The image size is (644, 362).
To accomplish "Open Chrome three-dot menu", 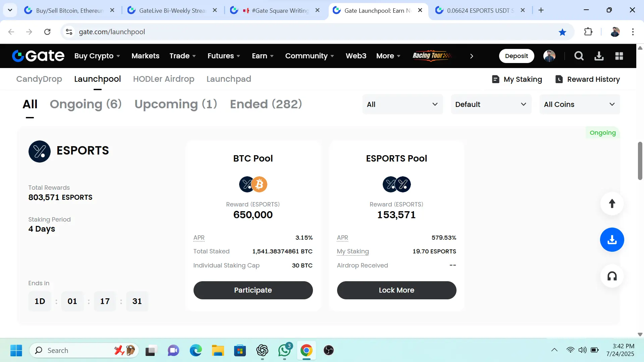I will click(x=633, y=32).
